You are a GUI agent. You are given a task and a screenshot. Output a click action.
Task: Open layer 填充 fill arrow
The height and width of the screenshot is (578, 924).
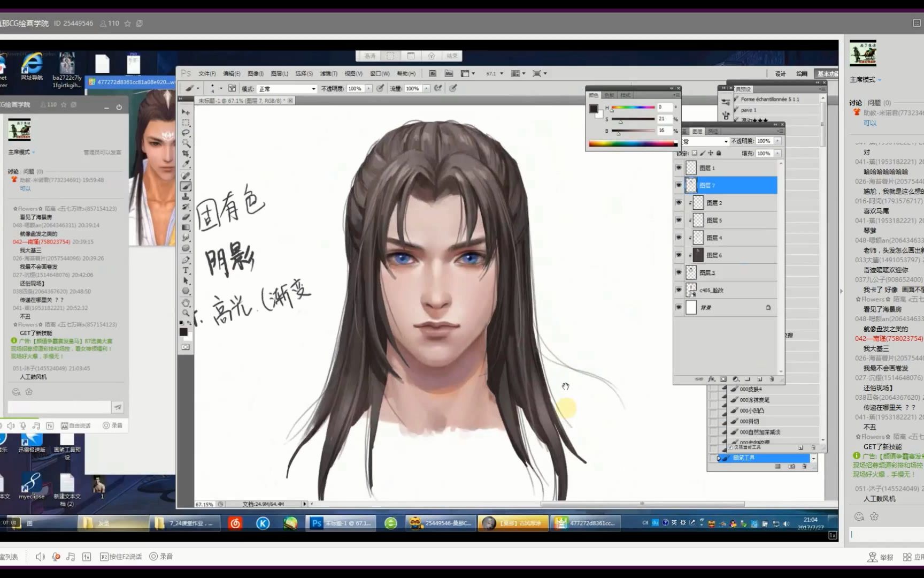777,154
